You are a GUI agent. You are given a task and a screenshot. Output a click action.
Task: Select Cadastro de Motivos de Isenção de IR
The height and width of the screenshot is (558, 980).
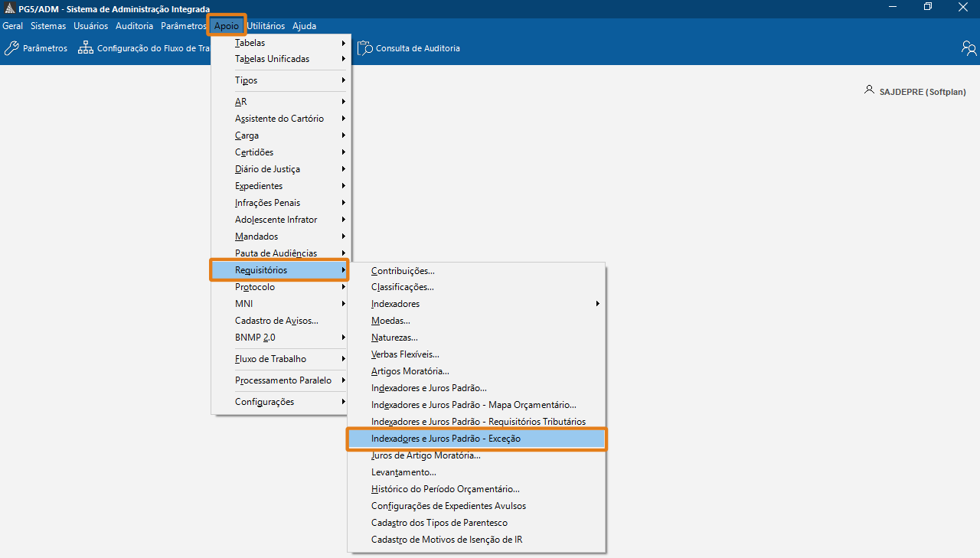[476, 540]
